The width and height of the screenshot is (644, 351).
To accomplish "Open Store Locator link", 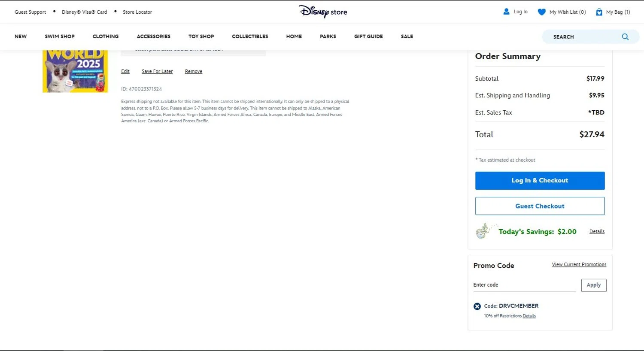I will [x=137, y=12].
